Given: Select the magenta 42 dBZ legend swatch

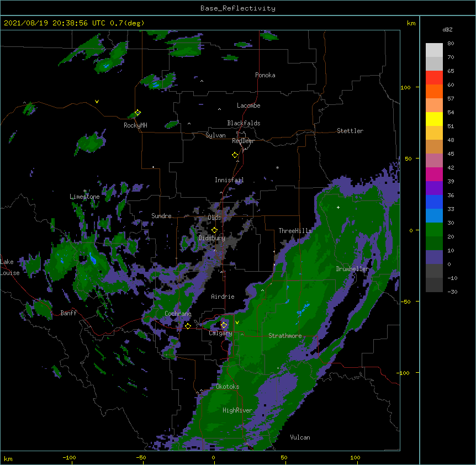Looking at the screenshot, I should coord(434,174).
